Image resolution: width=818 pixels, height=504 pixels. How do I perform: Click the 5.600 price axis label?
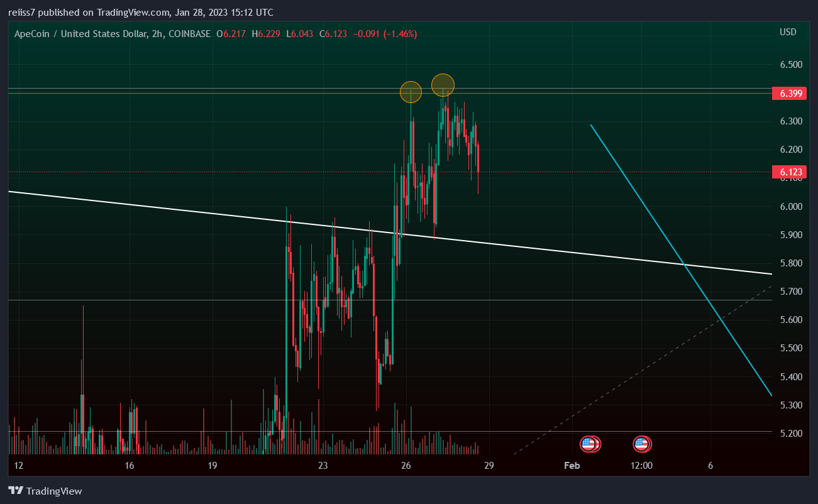(790, 320)
